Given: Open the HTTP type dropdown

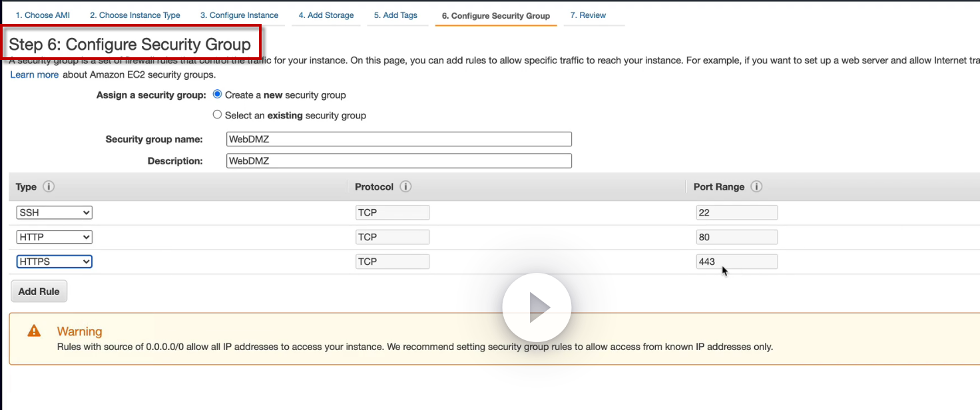Looking at the screenshot, I should coord(55,237).
